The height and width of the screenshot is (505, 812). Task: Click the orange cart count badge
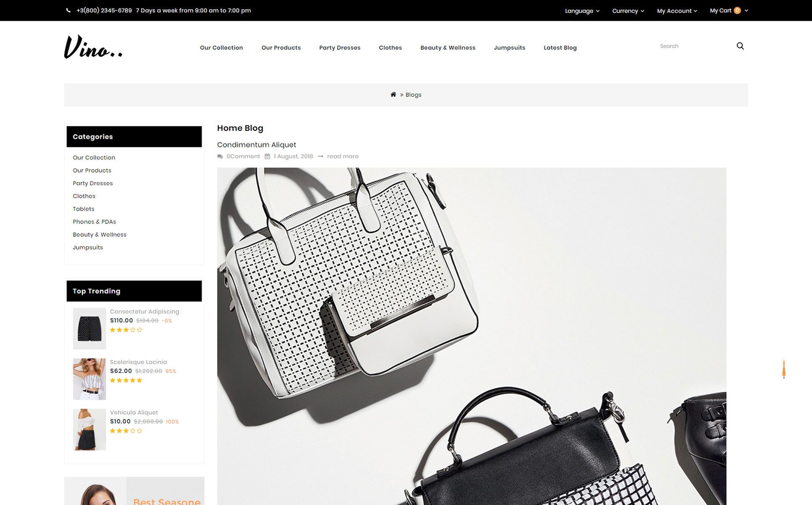click(737, 11)
